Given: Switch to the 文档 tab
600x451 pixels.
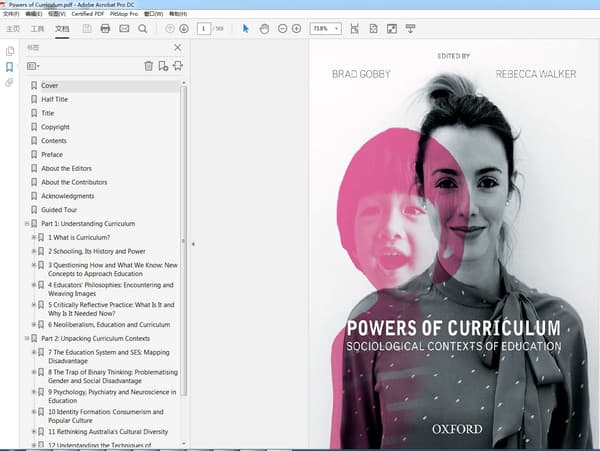Looking at the screenshot, I should pos(62,29).
